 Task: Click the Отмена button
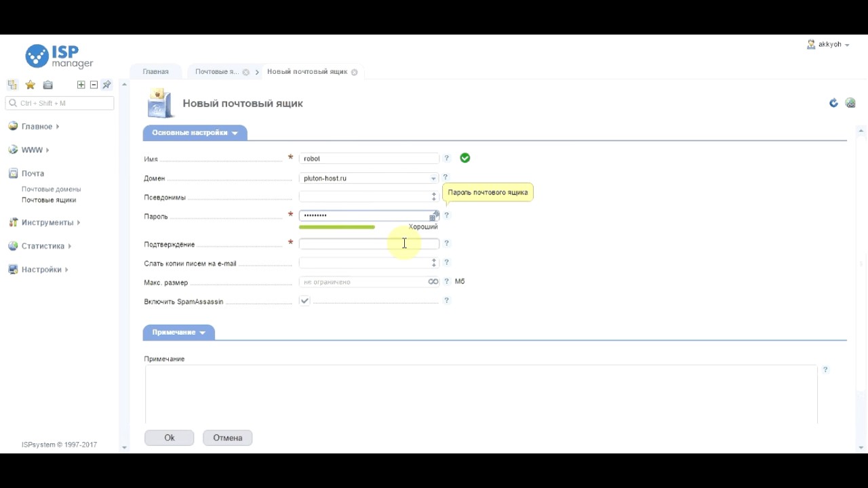point(228,438)
